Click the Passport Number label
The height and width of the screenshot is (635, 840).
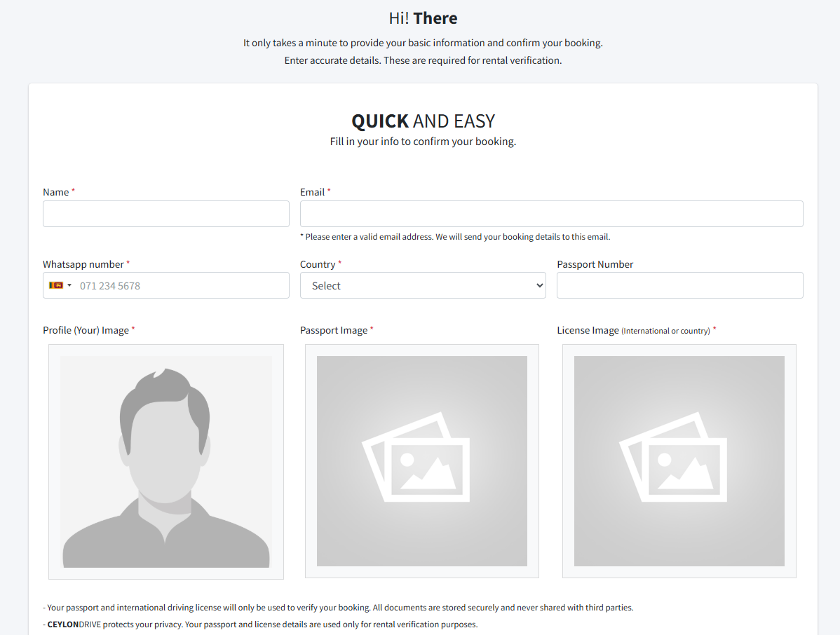595,264
